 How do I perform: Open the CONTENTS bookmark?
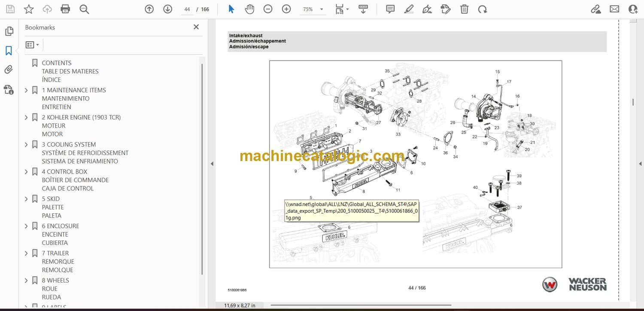57,63
